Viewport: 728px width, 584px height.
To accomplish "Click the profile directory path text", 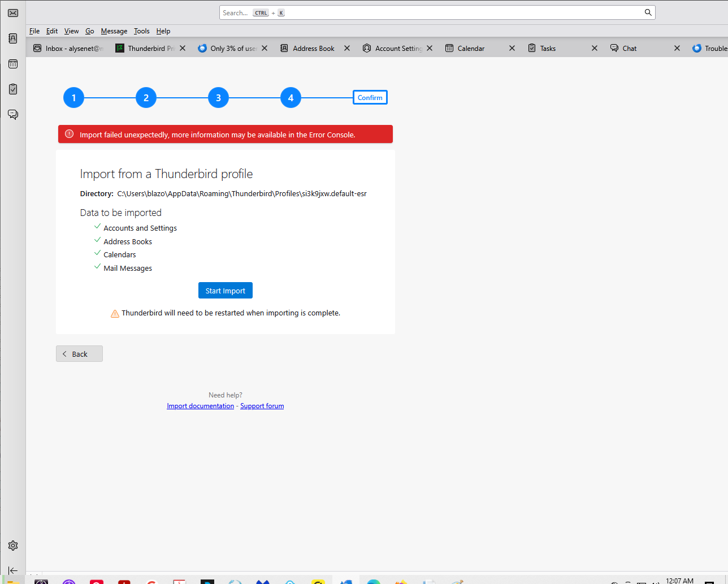I will [x=242, y=193].
